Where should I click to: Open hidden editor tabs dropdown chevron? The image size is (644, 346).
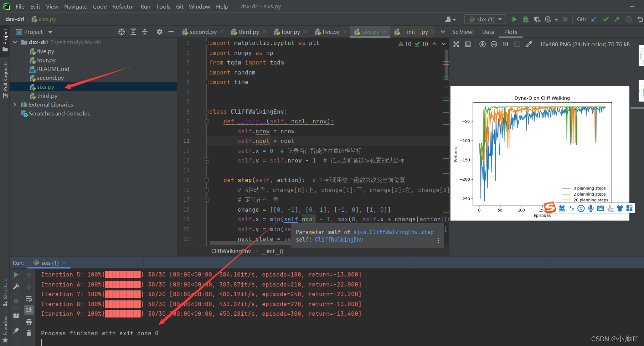[443, 32]
